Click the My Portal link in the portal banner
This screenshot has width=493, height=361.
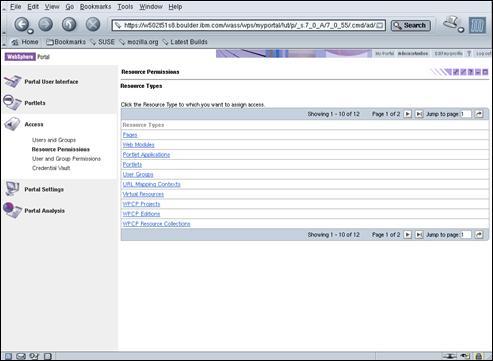pyautogui.click(x=384, y=53)
